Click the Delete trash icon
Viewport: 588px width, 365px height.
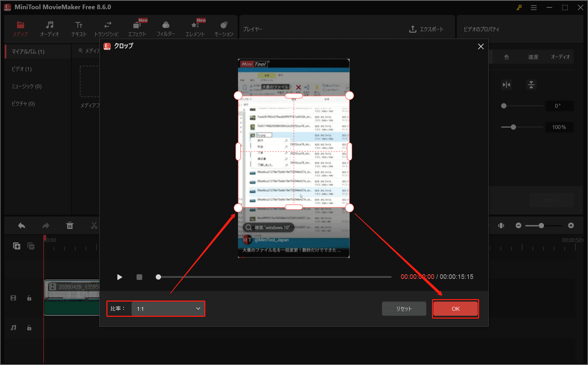(x=70, y=226)
